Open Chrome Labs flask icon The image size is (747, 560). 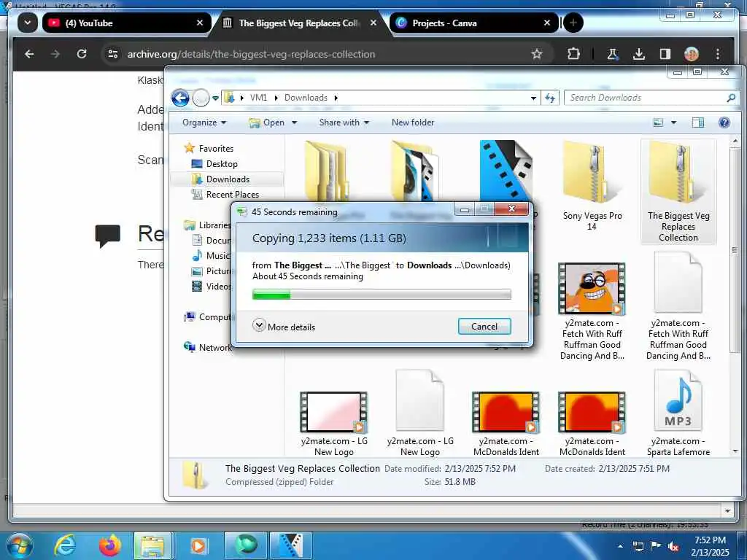(612, 54)
